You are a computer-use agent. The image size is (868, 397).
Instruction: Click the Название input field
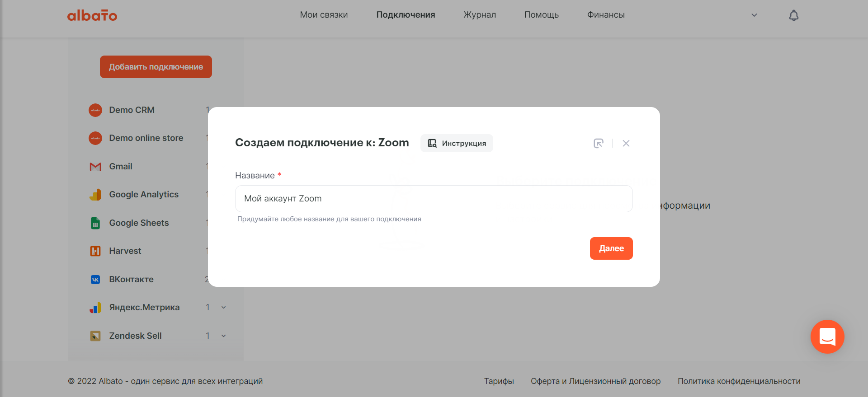(434, 199)
